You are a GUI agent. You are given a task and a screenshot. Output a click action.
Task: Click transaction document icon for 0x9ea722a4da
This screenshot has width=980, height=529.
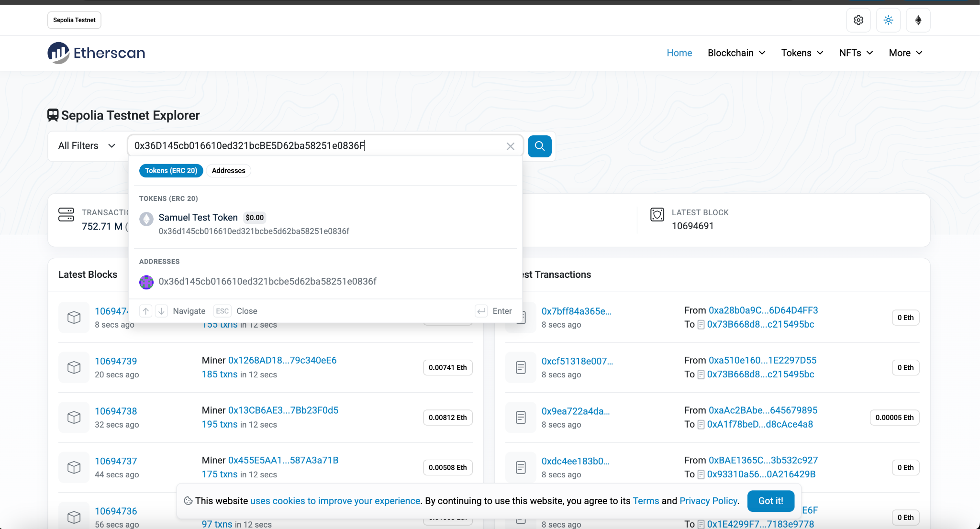tap(521, 417)
